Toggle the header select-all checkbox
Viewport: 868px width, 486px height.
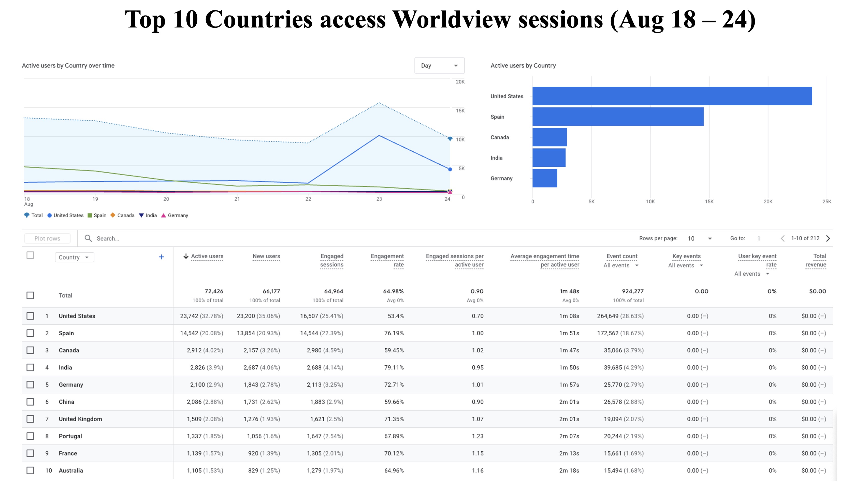click(x=30, y=255)
